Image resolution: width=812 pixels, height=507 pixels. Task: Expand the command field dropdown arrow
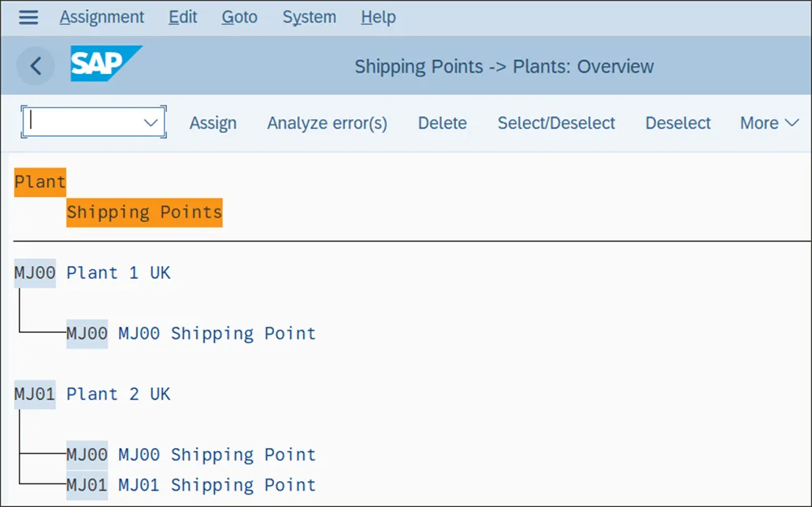tap(151, 123)
